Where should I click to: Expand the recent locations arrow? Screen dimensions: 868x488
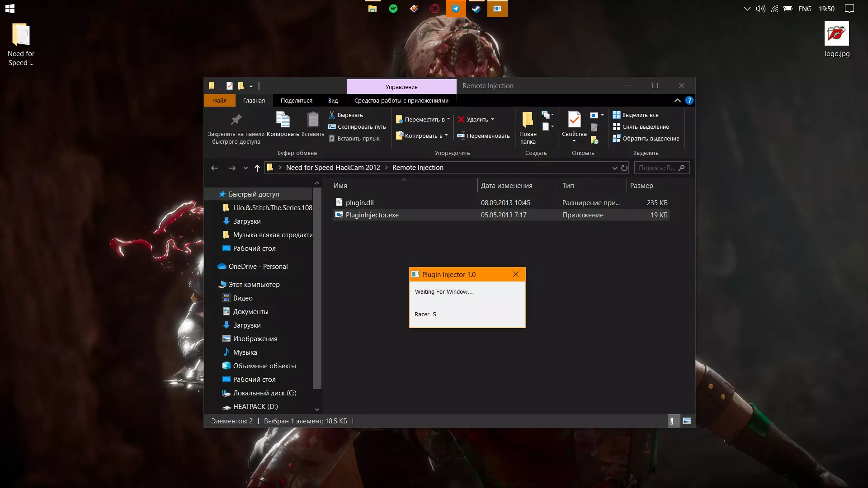click(x=245, y=168)
